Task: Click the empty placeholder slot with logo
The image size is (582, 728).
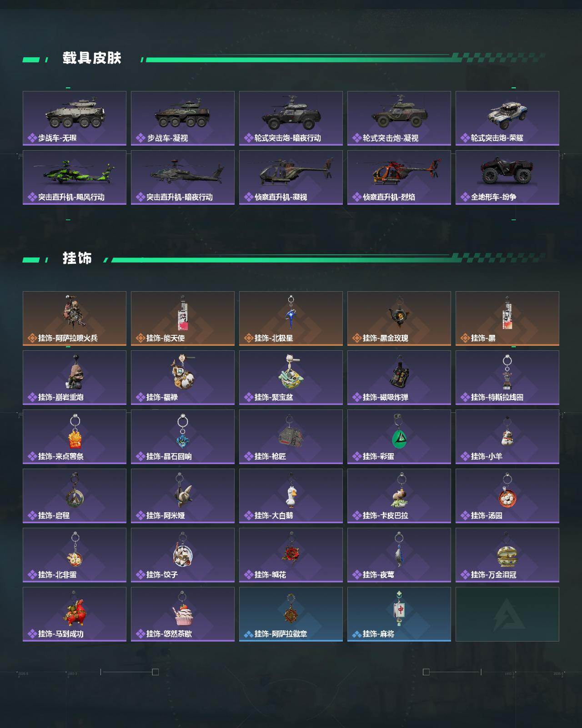Action: pyautogui.click(x=507, y=614)
